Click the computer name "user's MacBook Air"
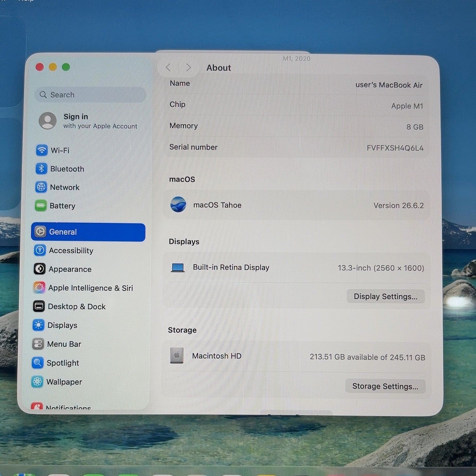Screen dimensions: 476x476 pos(389,85)
